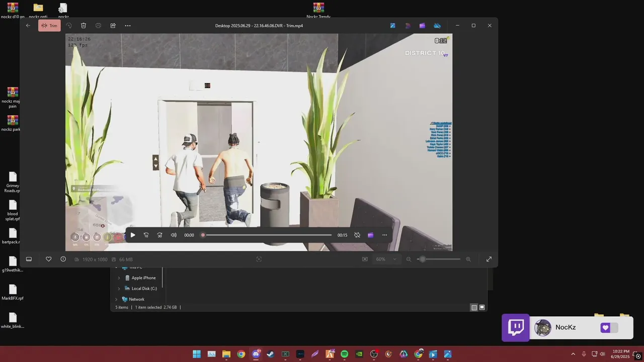Toggle the filmstrip at bottom left

[29, 259]
